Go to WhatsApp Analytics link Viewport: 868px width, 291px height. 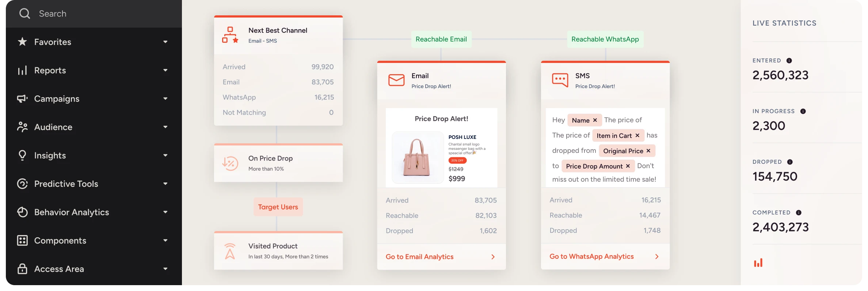(x=591, y=256)
